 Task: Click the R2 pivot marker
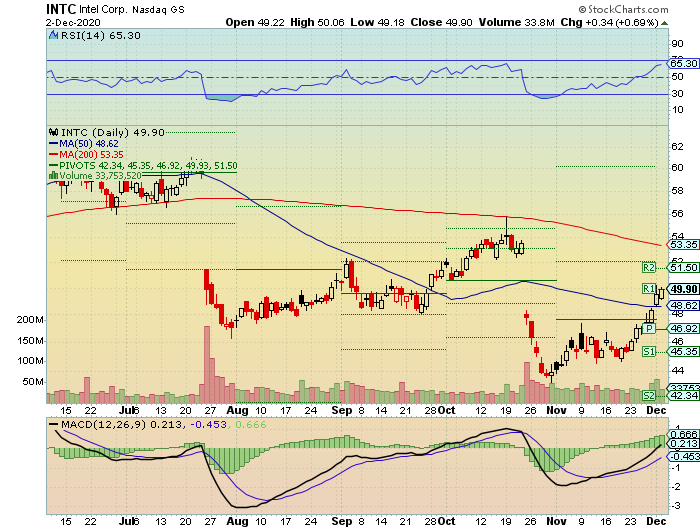tap(649, 267)
